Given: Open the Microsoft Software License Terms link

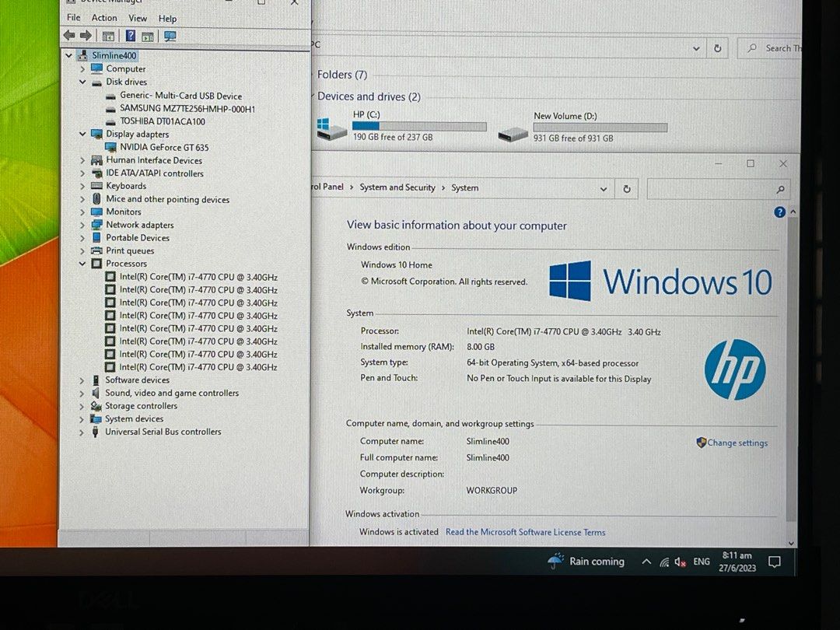Looking at the screenshot, I should tap(525, 532).
